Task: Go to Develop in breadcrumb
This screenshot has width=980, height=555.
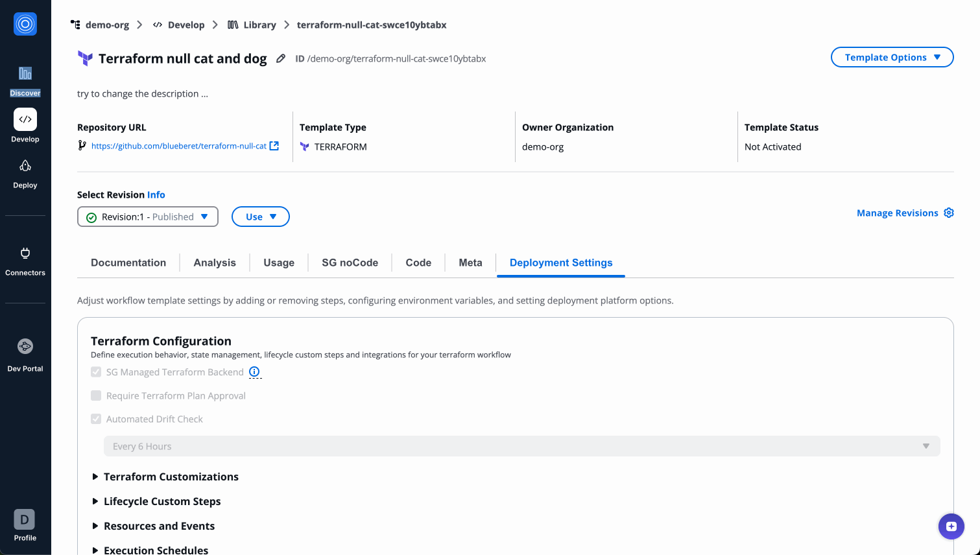Action: 186,25
